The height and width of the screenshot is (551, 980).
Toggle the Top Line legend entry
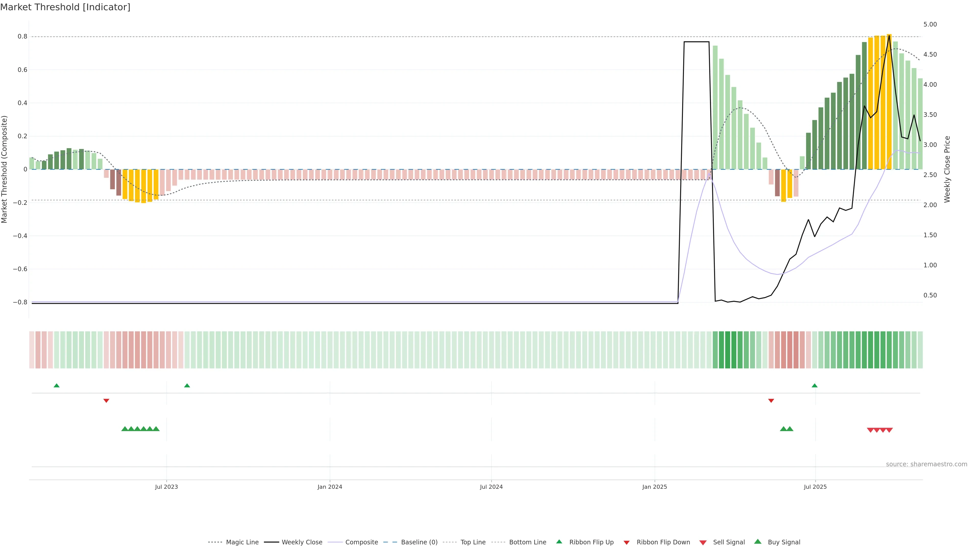point(473,542)
